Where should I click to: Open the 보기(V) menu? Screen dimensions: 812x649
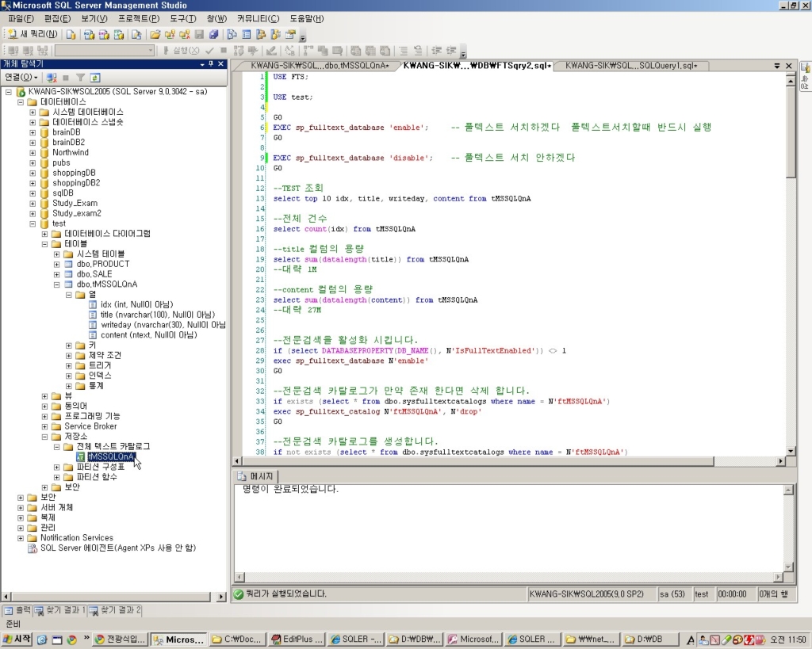94,19
